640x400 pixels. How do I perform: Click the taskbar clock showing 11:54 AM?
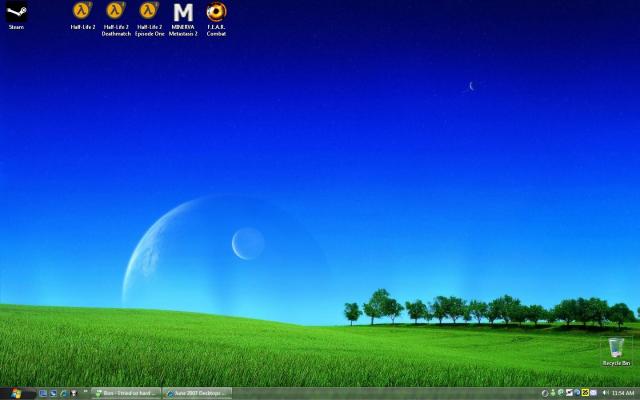pyautogui.click(x=623, y=393)
